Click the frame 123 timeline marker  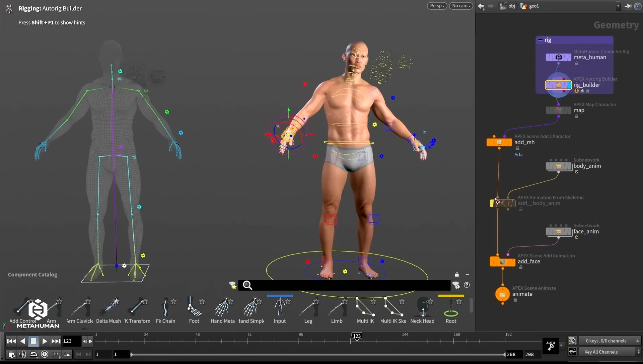pos(357,336)
